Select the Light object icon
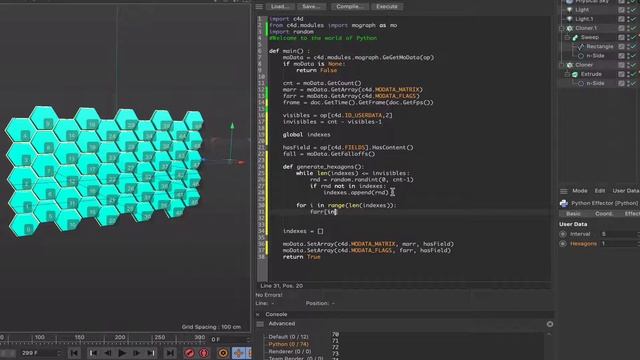640x360 pixels. [x=570, y=10]
